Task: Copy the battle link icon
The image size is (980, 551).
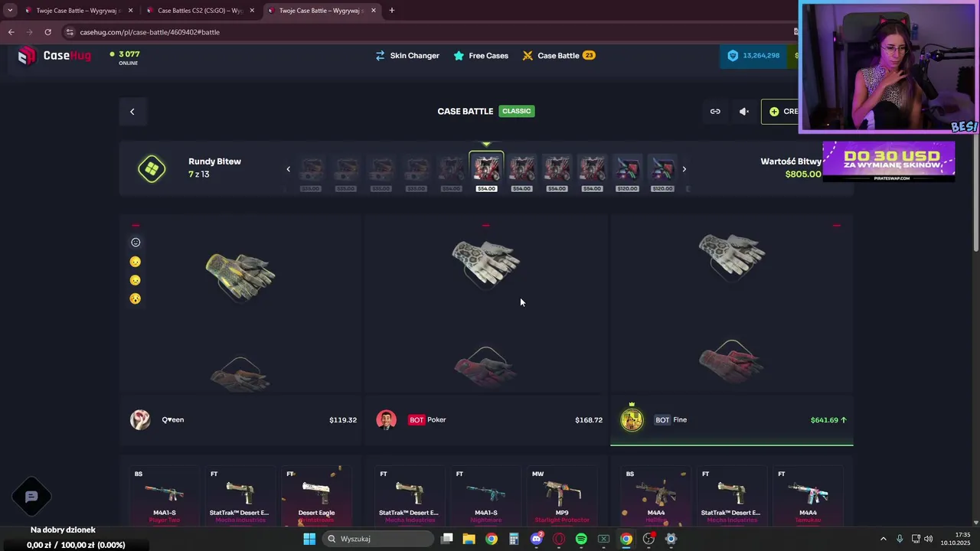Action: (x=715, y=112)
